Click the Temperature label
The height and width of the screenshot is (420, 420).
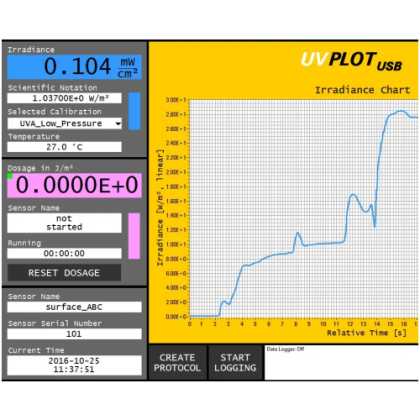coord(34,137)
